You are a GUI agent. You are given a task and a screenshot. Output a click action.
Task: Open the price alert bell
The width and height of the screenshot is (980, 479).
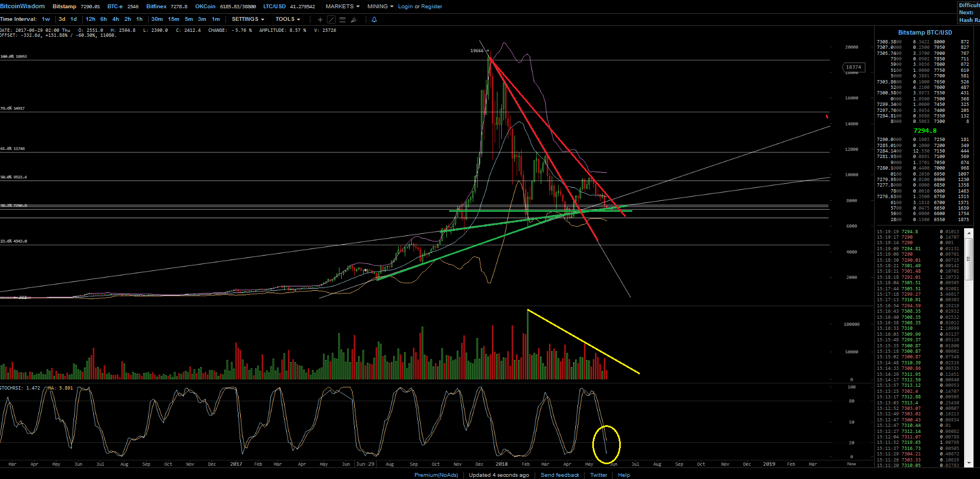coord(375,19)
